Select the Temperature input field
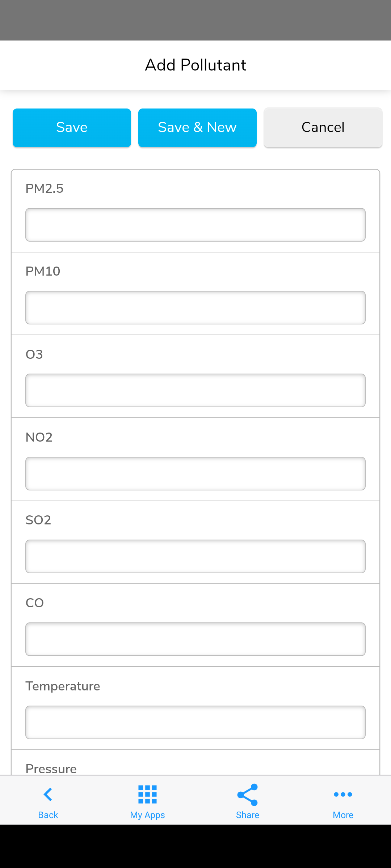Viewport: 391px width, 868px height. coord(195,722)
